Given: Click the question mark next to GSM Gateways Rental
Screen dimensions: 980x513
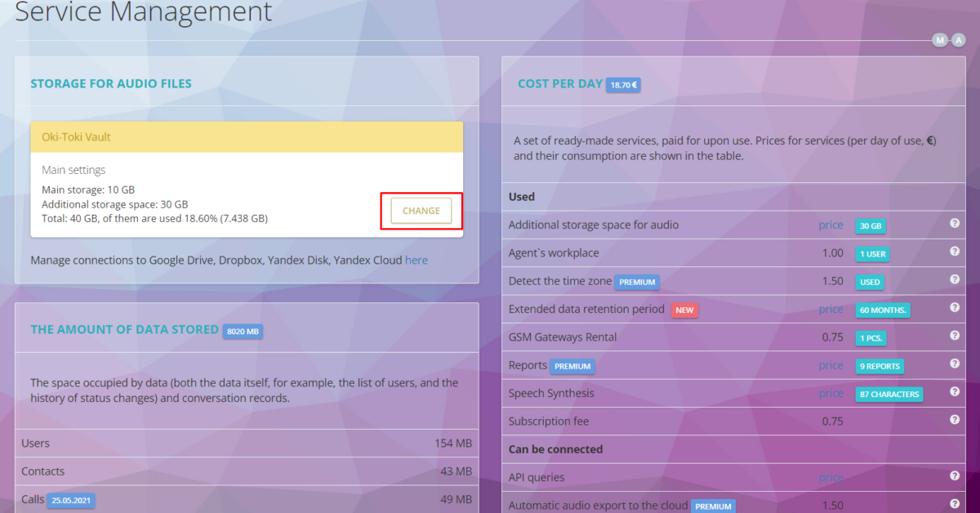Looking at the screenshot, I should pyautogui.click(x=954, y=335).
